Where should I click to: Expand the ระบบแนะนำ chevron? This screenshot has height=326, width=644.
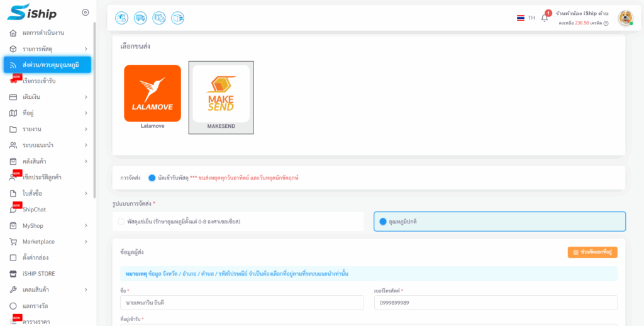click(86, 145)
